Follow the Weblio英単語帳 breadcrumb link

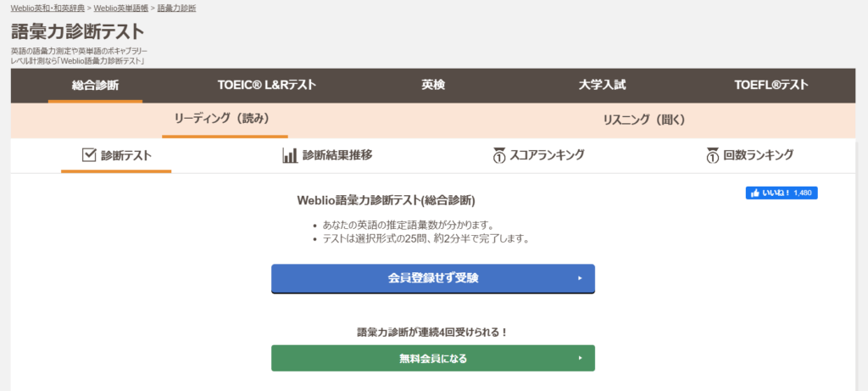[x=122, y=8]
